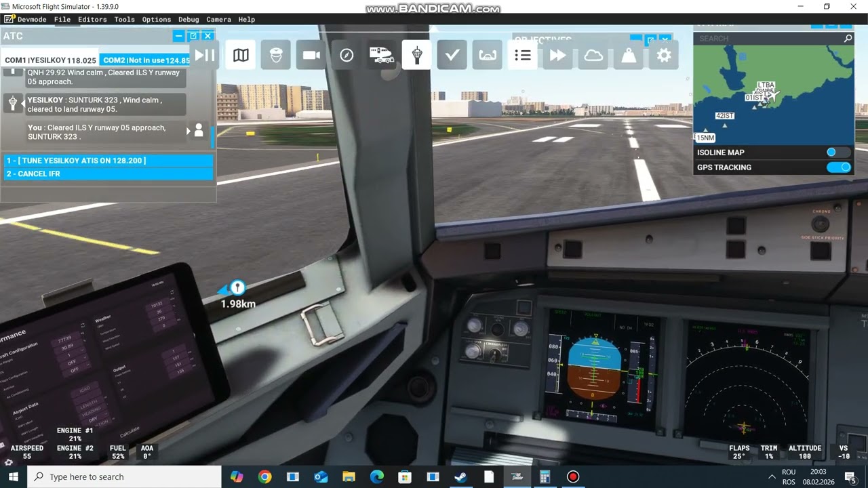
Task: Open the camera panel icon
Action: click(311, 55)
